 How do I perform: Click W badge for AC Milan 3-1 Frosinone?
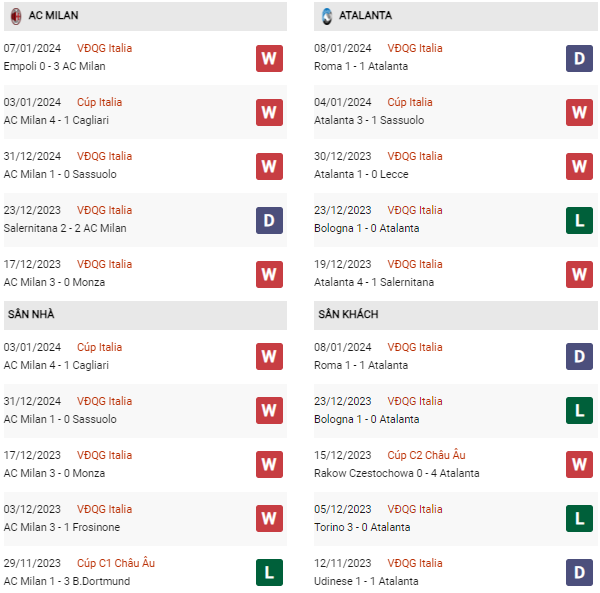(269, 518)
